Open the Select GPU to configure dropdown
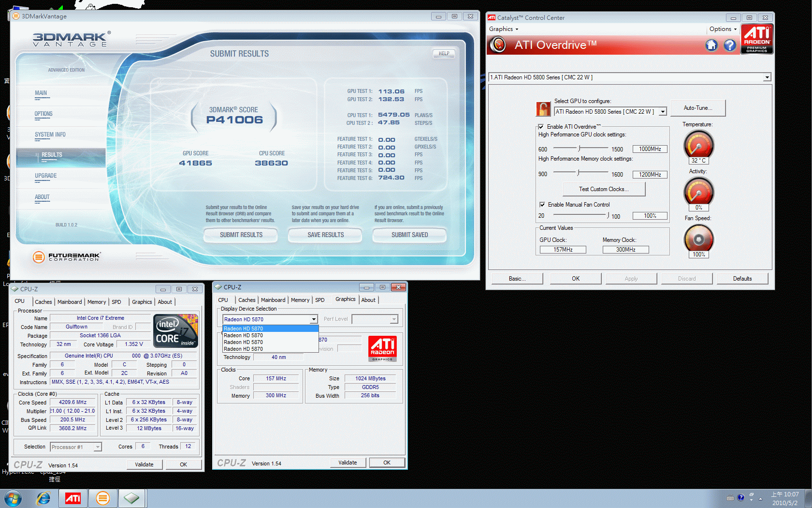The width and height of the screenshot is (812, 508). tap(663, 112)
